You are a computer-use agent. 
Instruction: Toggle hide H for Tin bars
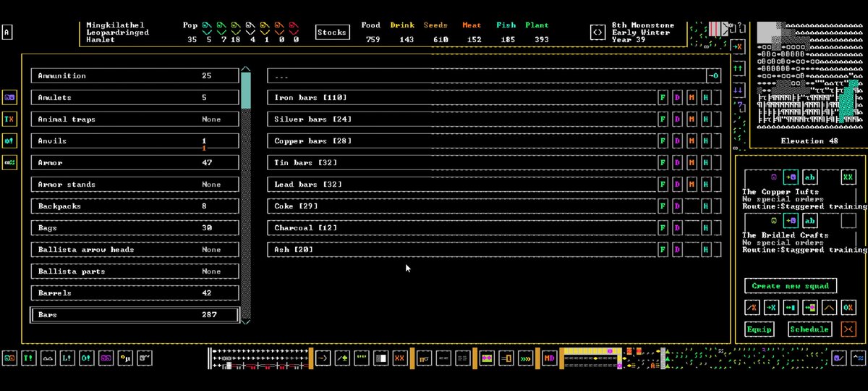pos(706,163)
